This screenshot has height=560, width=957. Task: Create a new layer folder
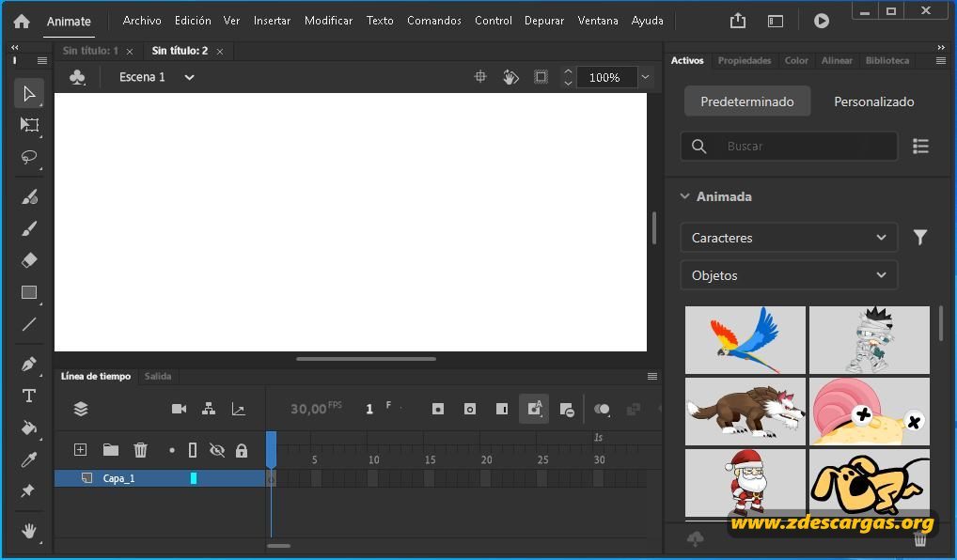pyautogui.click(x=111, y=450)
